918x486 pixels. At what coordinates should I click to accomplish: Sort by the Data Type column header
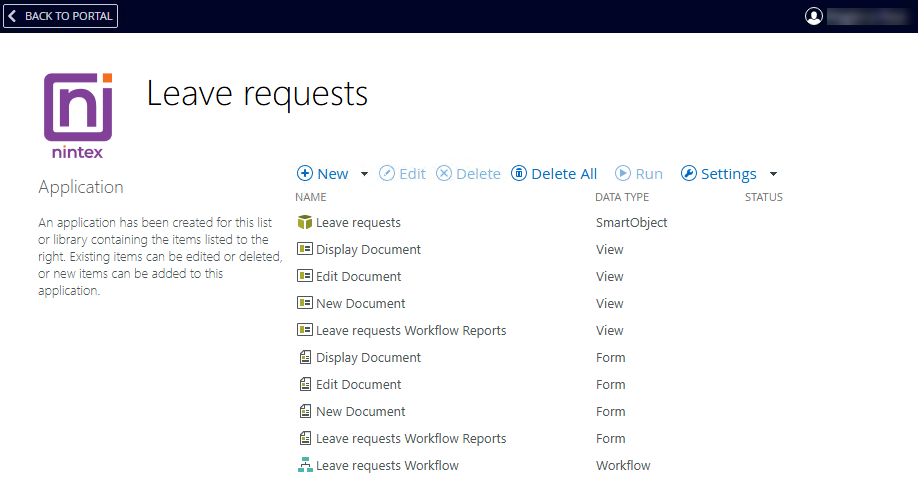(622, 198)
